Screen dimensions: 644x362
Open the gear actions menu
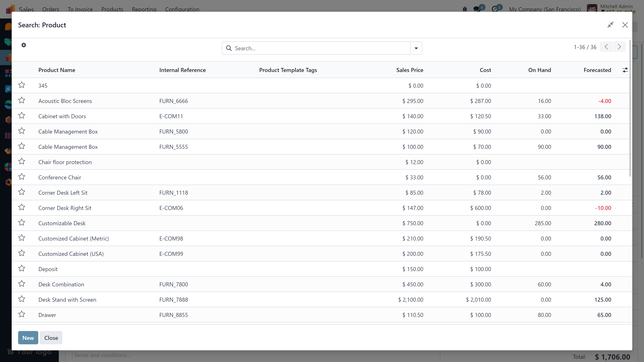point(24,45)
